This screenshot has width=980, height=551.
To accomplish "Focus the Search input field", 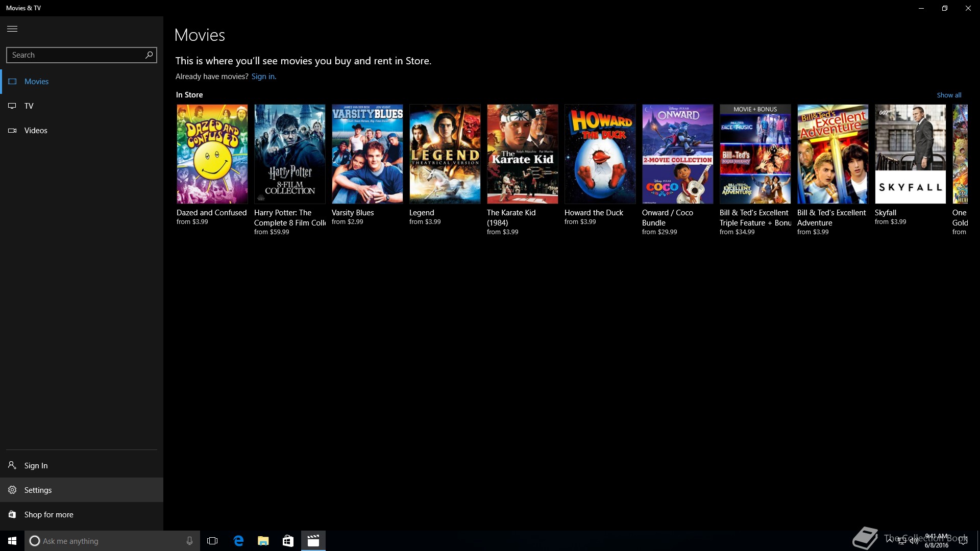I will (x=82, y=55).
